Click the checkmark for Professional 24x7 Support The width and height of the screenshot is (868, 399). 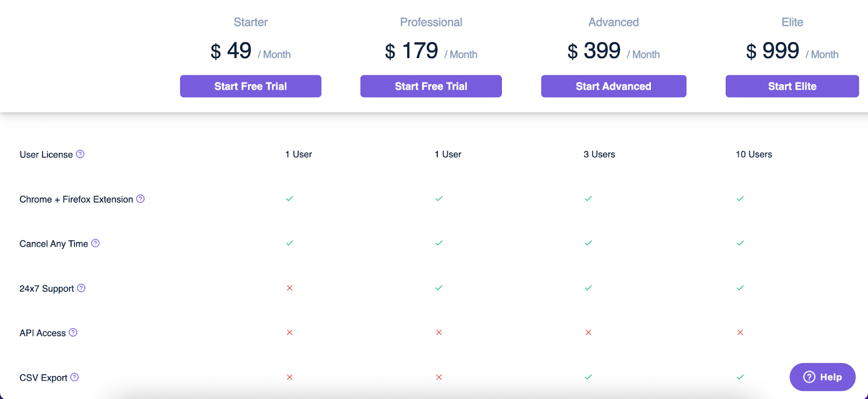pyautogui.click(x=439, y=288)
